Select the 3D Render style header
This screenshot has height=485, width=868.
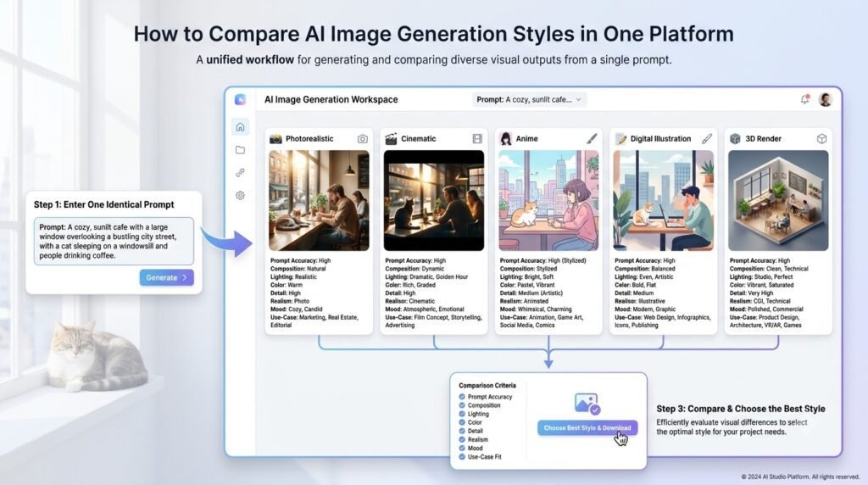point(764,139)
